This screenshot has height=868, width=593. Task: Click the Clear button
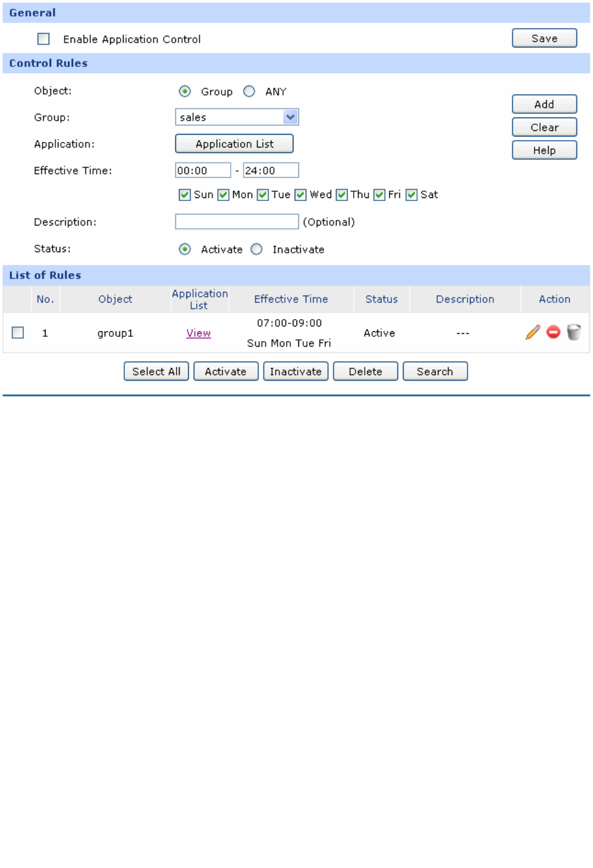544,127
